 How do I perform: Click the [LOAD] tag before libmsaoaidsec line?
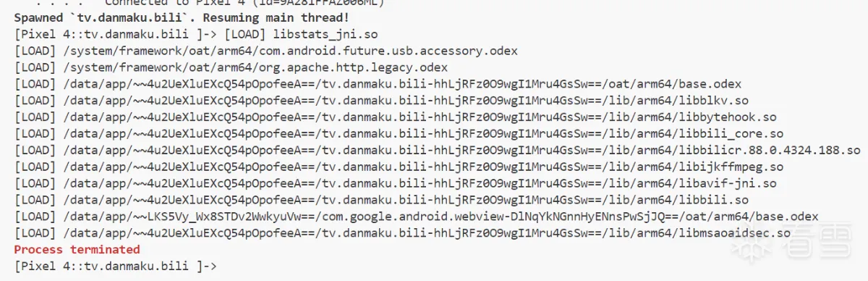[35, 233]
